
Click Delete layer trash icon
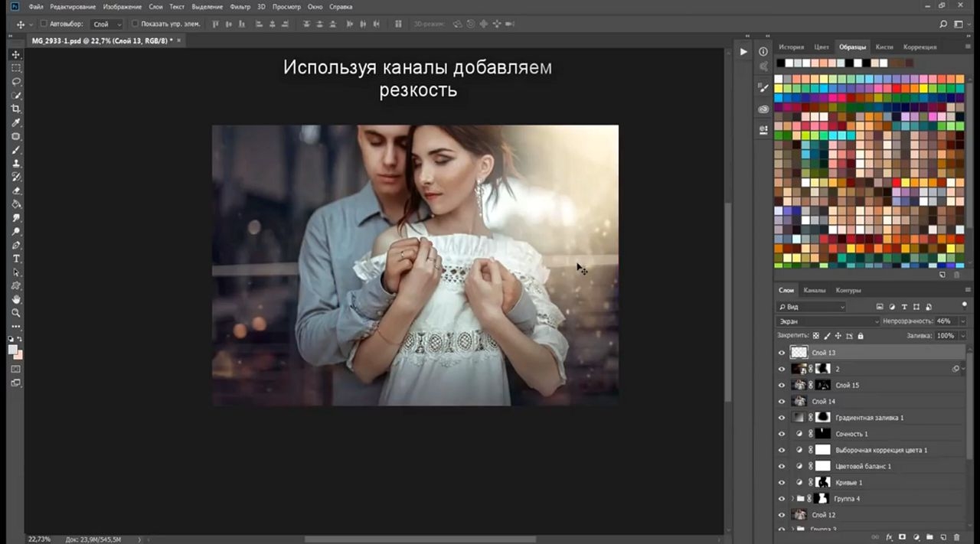(x=957, y=538)
